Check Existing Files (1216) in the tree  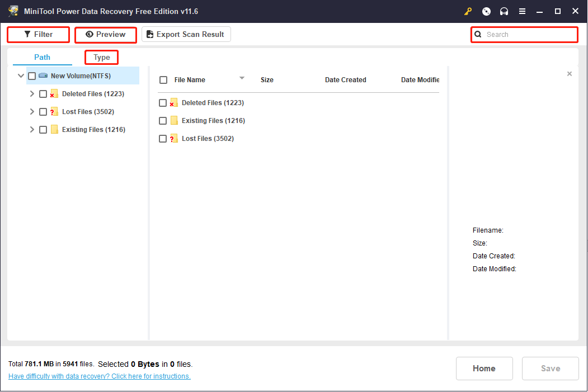click(x=43, y=130)
